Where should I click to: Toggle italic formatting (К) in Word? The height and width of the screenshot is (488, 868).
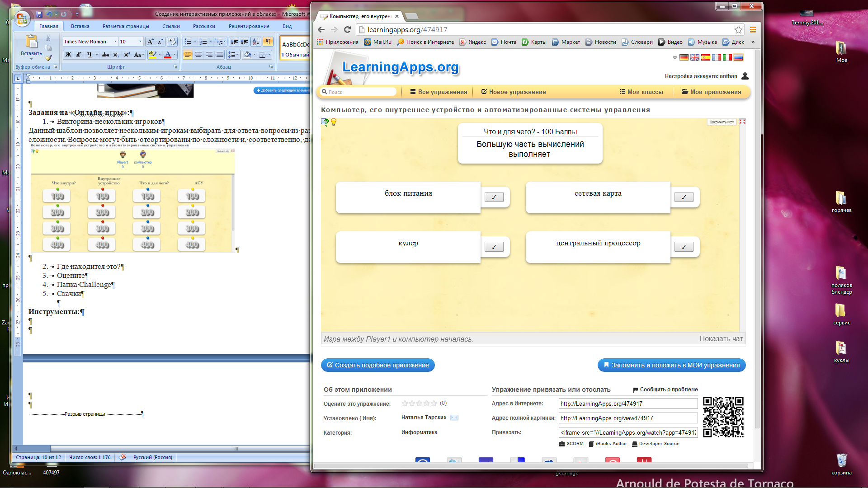(x=78, y=55)
